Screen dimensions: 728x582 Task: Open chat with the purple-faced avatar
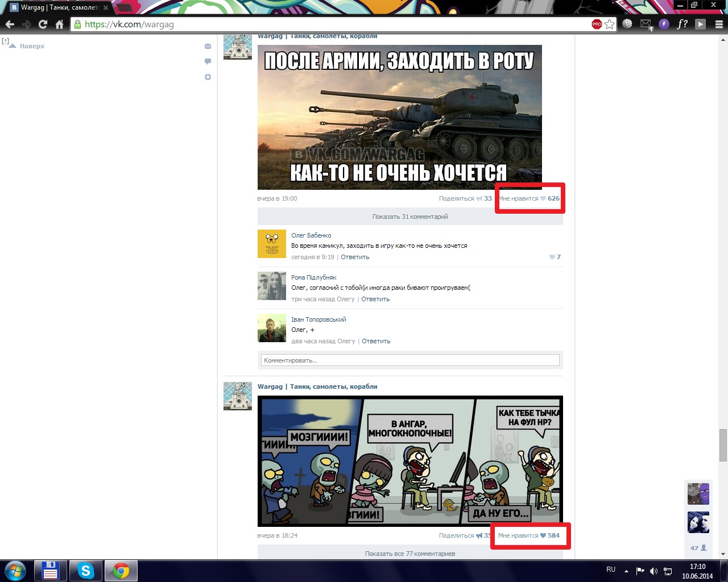(698, 494)
